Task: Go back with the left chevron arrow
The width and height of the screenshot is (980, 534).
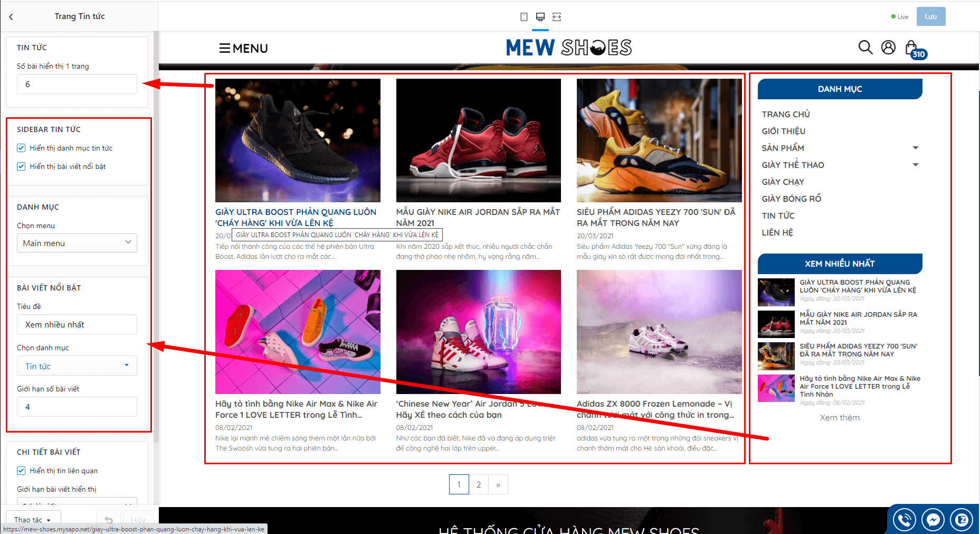Action: click(11, 17)
